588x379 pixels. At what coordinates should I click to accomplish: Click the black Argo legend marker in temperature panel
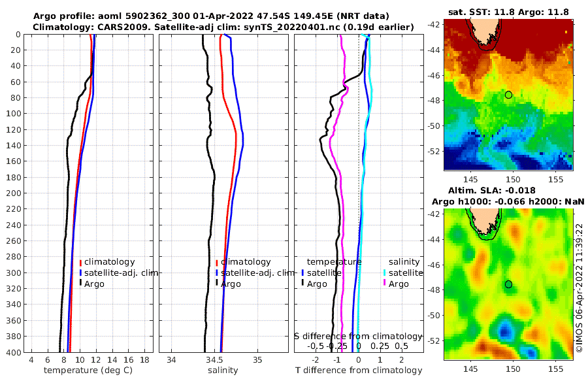[80, 284]
